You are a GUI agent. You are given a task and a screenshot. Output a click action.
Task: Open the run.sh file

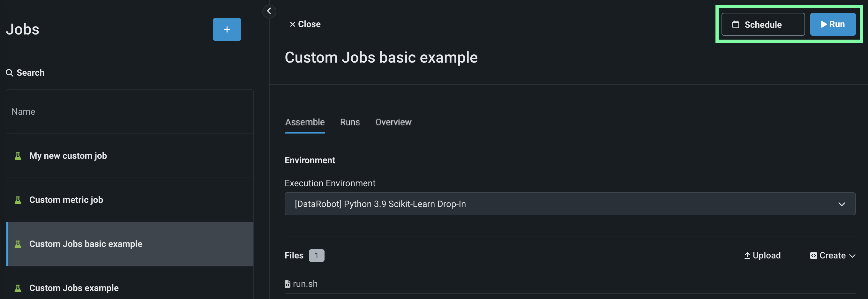click(305, 284)
